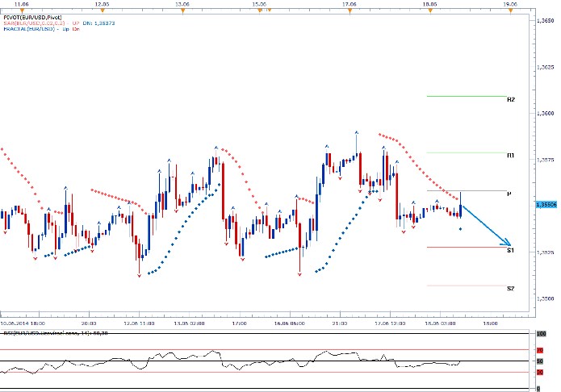Click the highlighted current price tag 1,35506
The image size is (561, 392).
click(546, 205)
